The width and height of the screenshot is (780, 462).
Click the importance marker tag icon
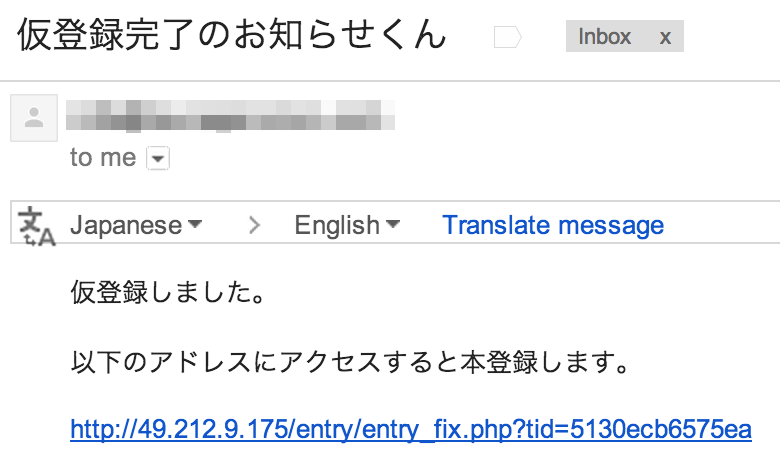(508, 38)
